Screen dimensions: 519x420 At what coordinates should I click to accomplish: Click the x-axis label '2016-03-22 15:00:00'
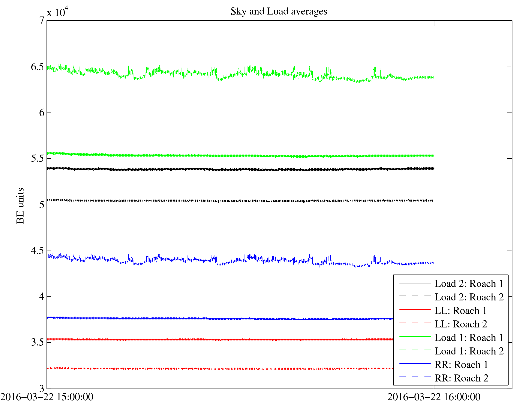point(47,397)
